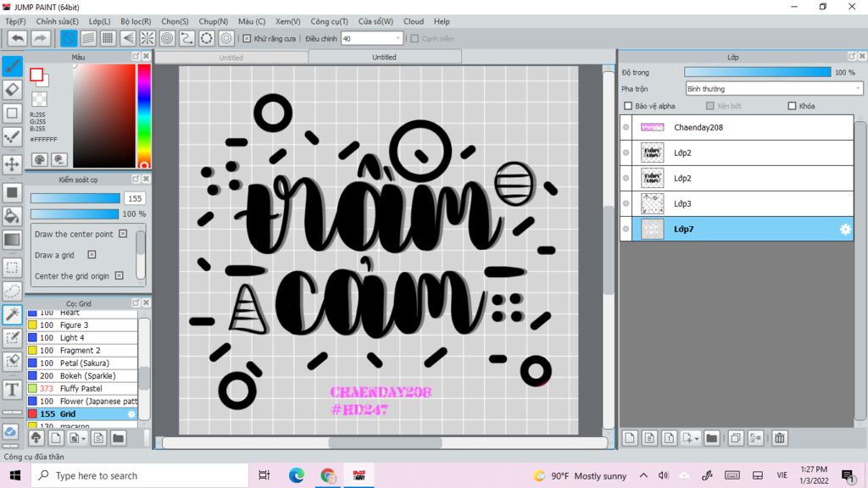
Task: Toggle Center the grid origin option
Action: tap(119, 275)
